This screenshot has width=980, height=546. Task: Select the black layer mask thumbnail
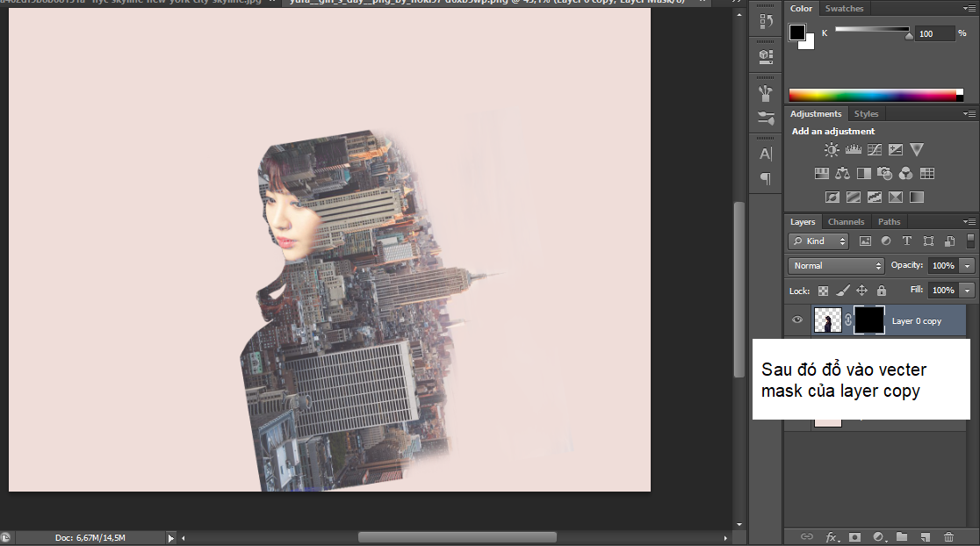tap(868, 320)
